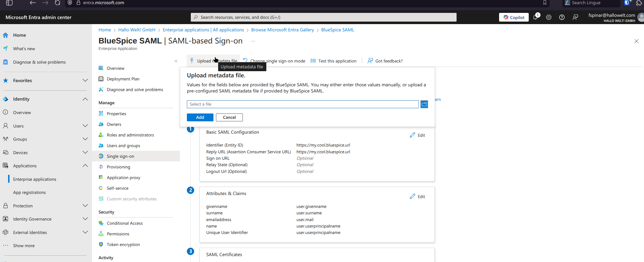Click Upload metadata file toolbar button

coord(213,61)
